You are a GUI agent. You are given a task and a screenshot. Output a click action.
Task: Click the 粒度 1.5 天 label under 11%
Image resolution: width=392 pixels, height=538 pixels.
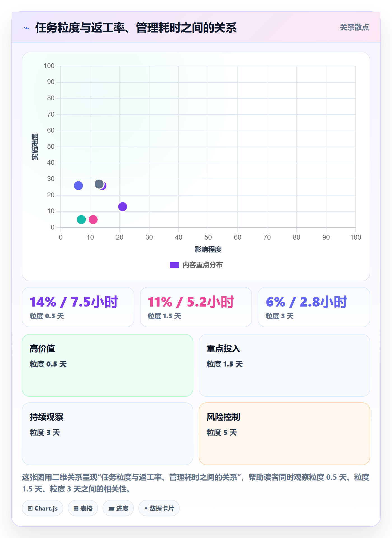[x=164, y=316]
